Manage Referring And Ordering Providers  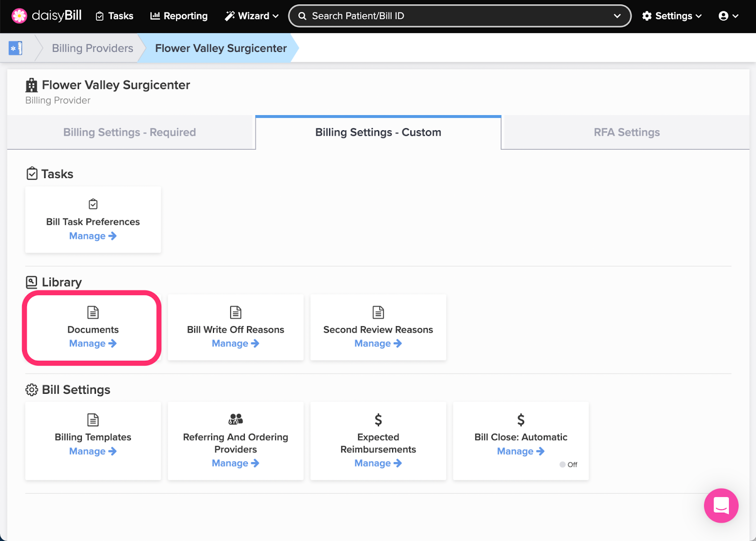[235, 464]
